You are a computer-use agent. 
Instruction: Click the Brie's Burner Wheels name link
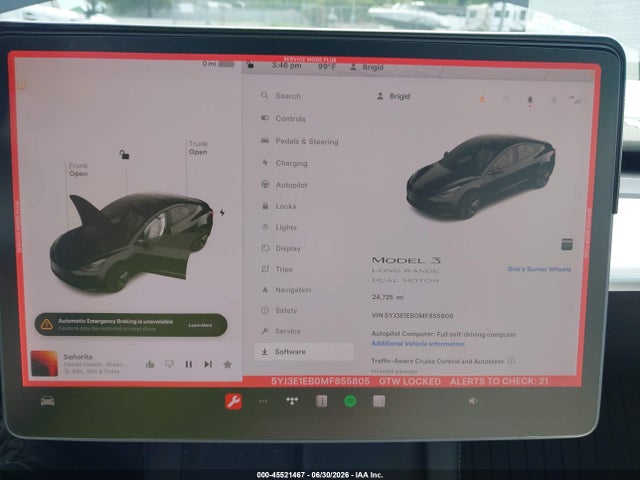click(x=539, y=269)
